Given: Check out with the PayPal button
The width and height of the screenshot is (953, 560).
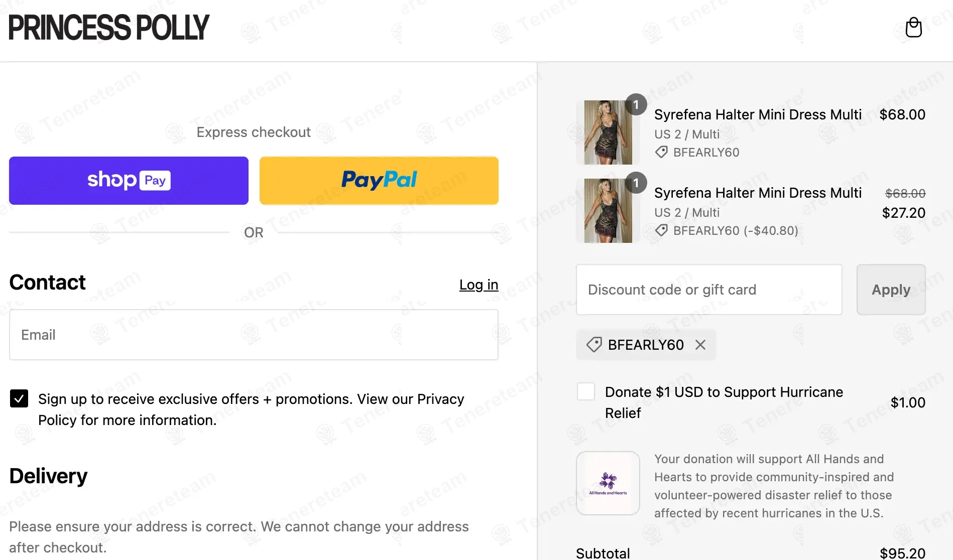Looking at the screenshot, I should click(x=379, y=181).
